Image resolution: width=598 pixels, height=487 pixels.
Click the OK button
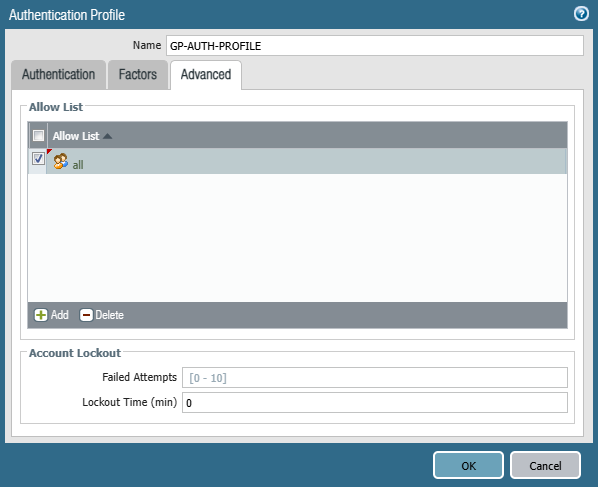(x=468, y=465)
